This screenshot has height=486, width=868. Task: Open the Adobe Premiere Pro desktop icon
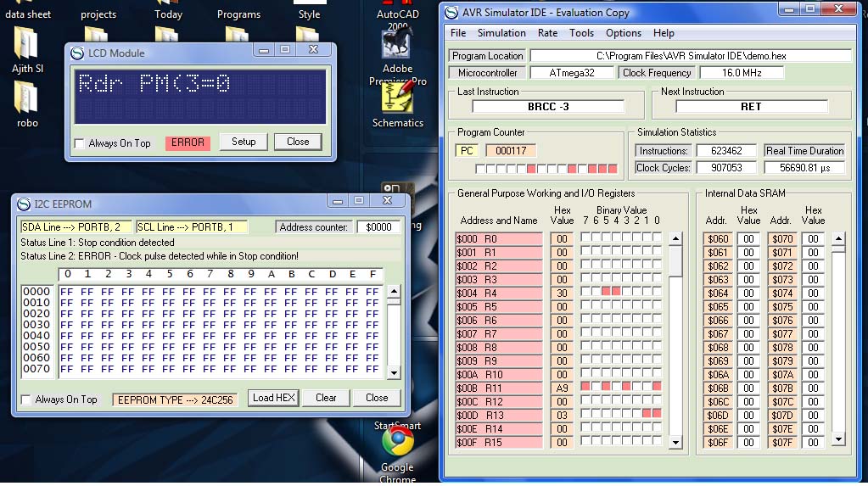click(397, 55)
